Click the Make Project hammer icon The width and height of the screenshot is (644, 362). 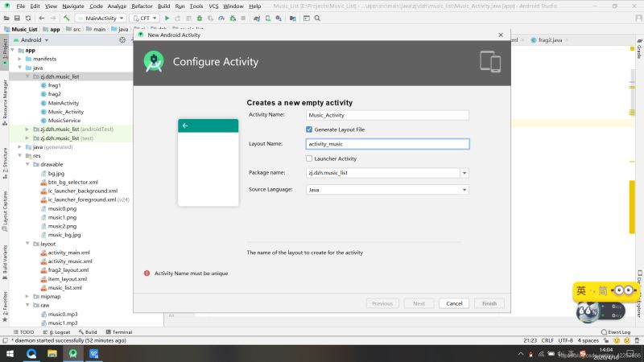[67, 17]
